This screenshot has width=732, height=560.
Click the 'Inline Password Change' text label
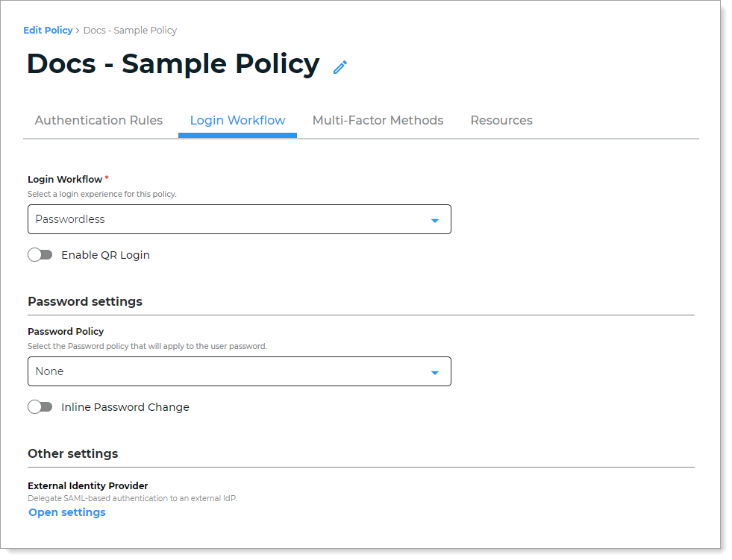(x=125, y=407)
